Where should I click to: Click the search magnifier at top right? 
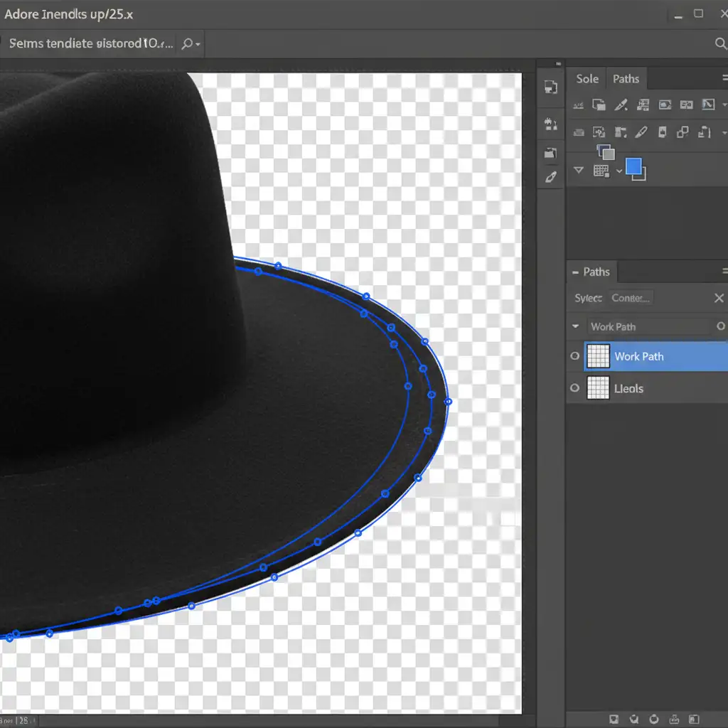[x=719, y=44]
